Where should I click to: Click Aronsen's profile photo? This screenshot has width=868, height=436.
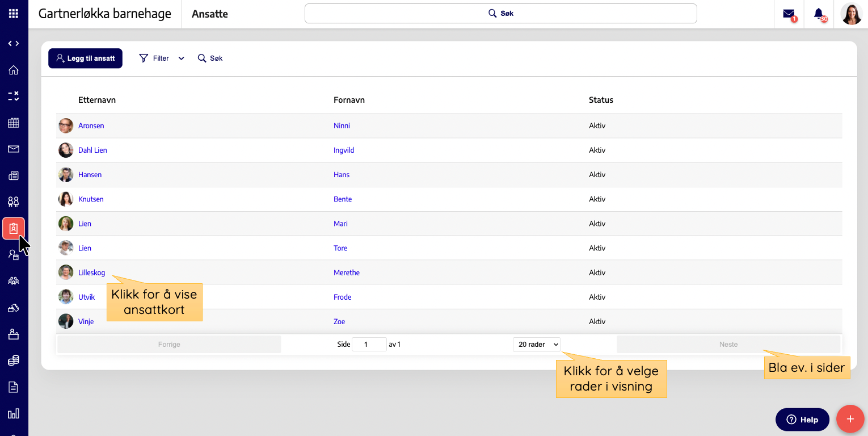(x=66, y=125)
